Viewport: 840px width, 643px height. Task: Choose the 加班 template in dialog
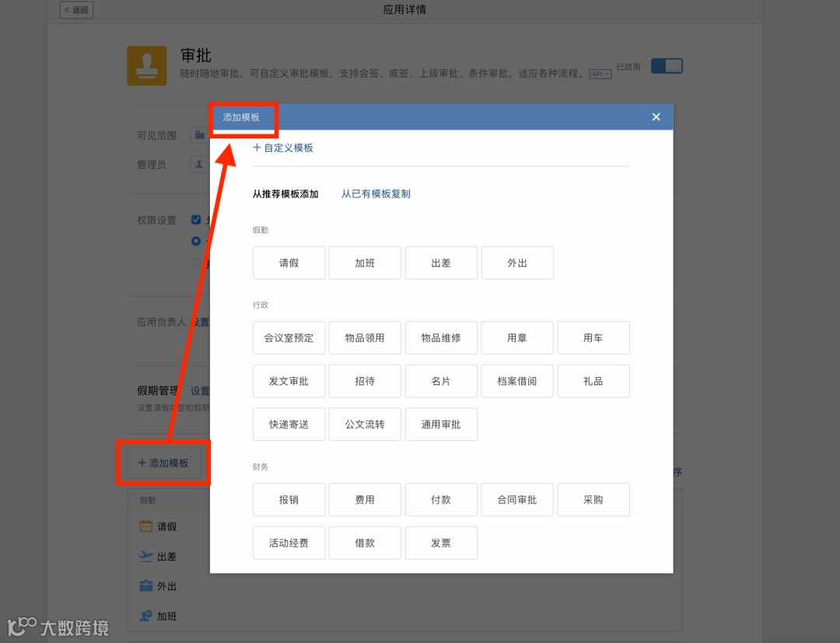[365, 263]
